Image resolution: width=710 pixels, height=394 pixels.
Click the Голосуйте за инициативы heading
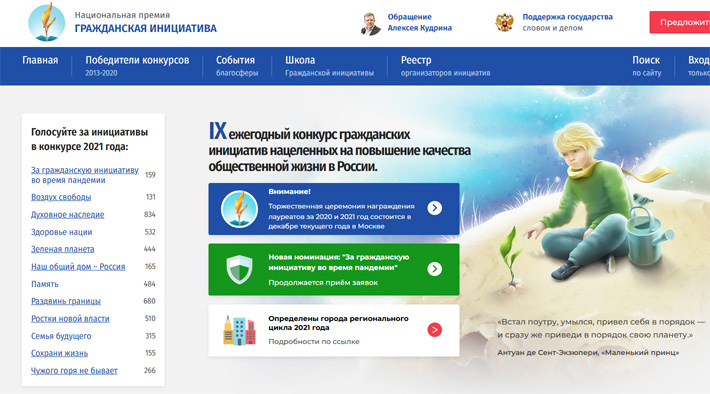pos(89,139)
